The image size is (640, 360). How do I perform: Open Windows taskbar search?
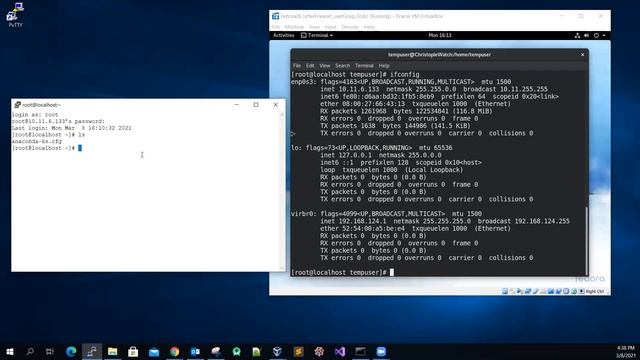[x=30, y=351]
